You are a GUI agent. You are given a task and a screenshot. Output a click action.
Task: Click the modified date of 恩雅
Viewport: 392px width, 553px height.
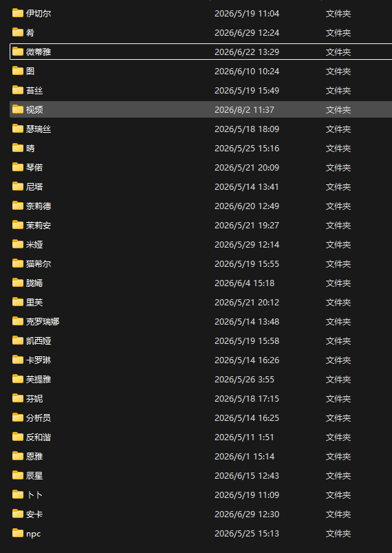click(244, 457)
